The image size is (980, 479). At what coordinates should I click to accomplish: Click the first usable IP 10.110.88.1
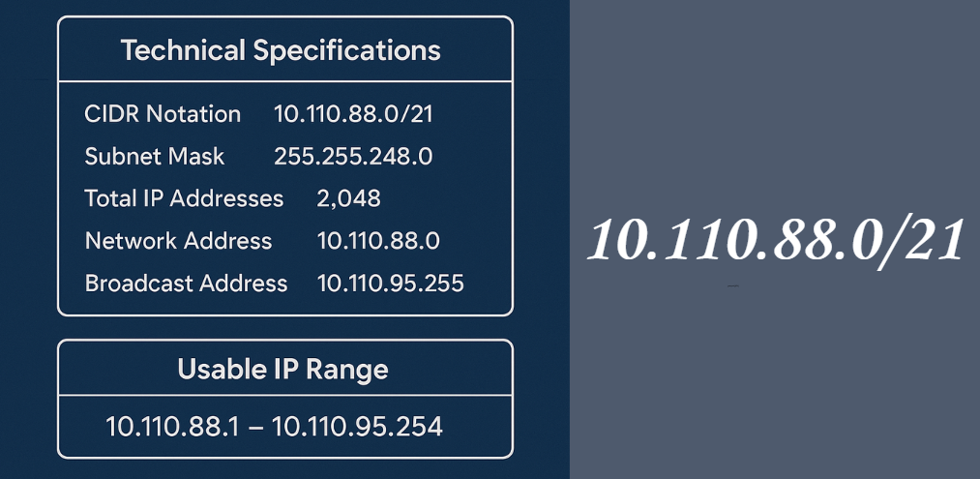click(172, 425)
